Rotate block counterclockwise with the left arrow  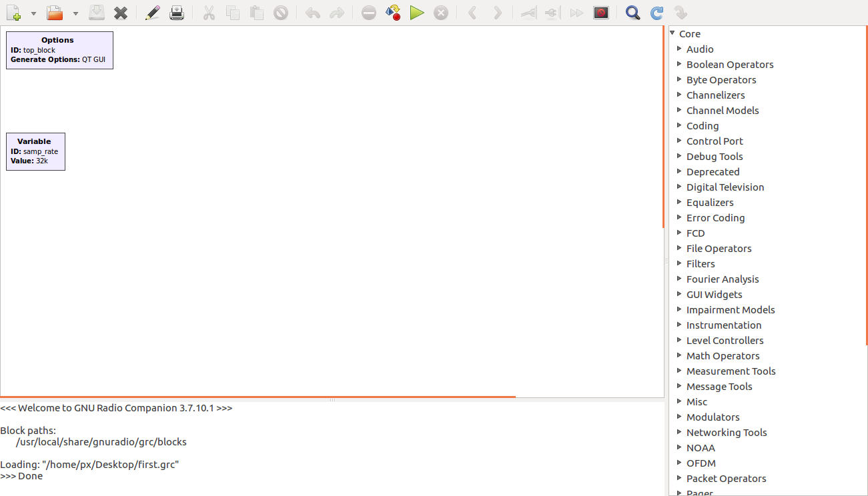473,13
